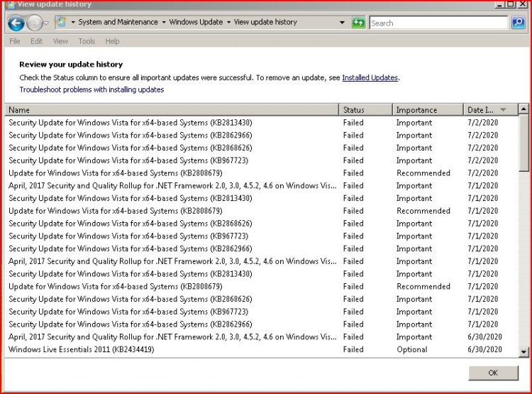Open recent pages dropdown beside Forward

pos(47,23)
